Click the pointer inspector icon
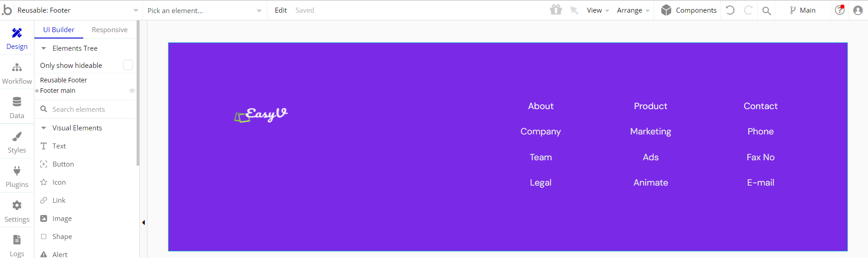This screenshot has height=258, width=868. coord(574,10)
